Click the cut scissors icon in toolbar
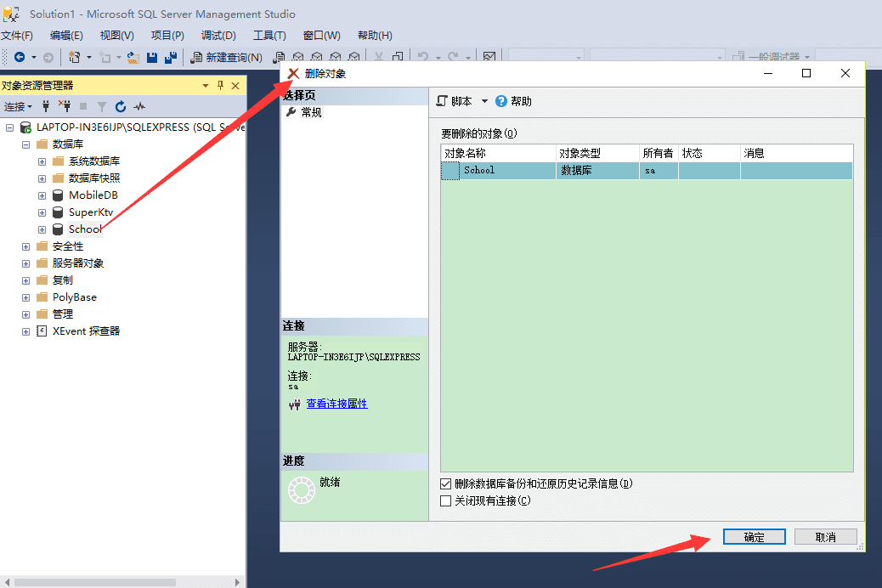Image resolution: width=882 pixels, height=588 pixels. click(379, 57)
